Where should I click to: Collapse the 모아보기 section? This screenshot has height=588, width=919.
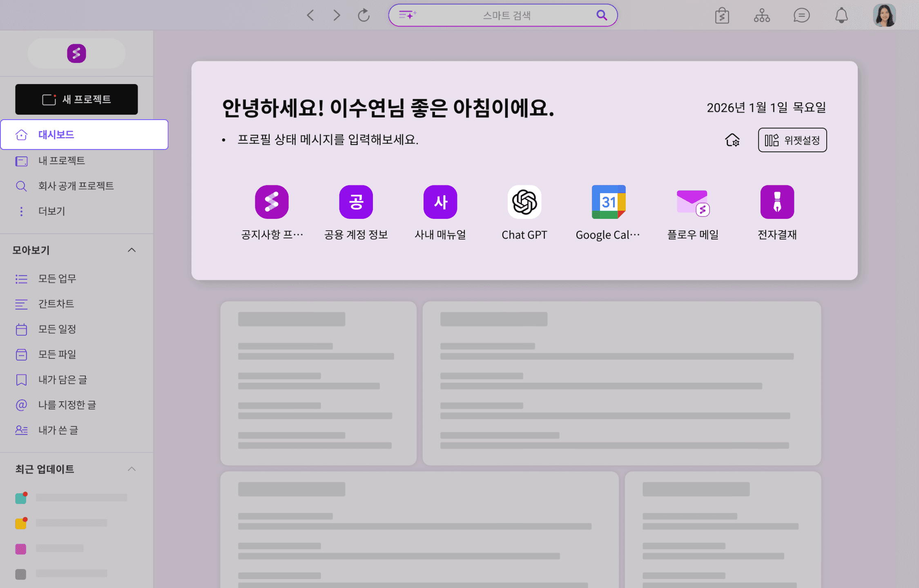click(132, 250)
